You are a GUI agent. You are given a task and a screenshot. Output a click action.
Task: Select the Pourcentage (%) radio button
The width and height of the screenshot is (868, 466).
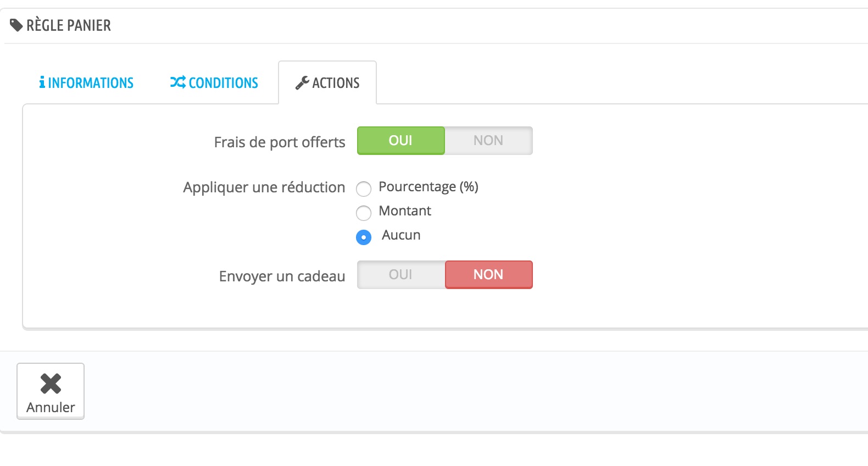(364, 189)
